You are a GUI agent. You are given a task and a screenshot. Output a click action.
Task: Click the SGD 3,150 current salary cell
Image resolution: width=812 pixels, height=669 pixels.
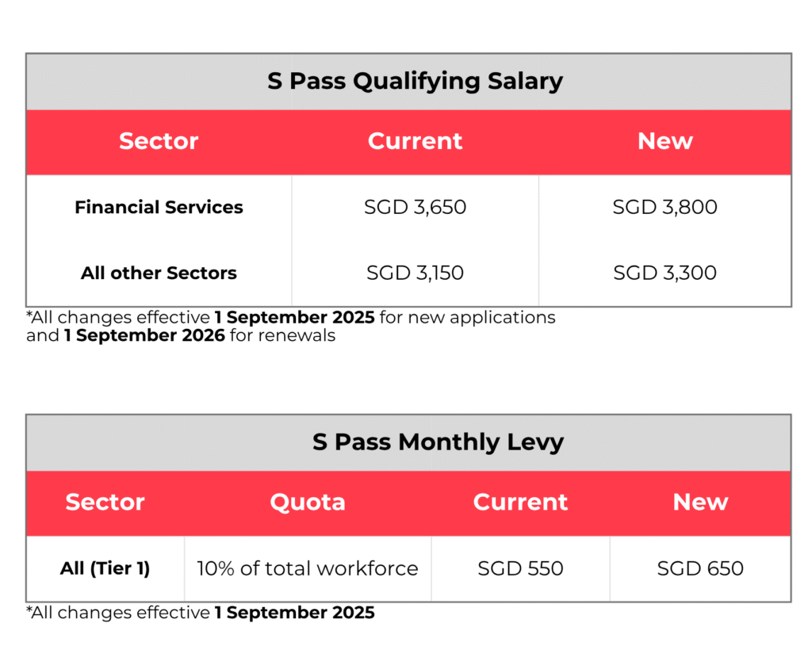point(415,273)
